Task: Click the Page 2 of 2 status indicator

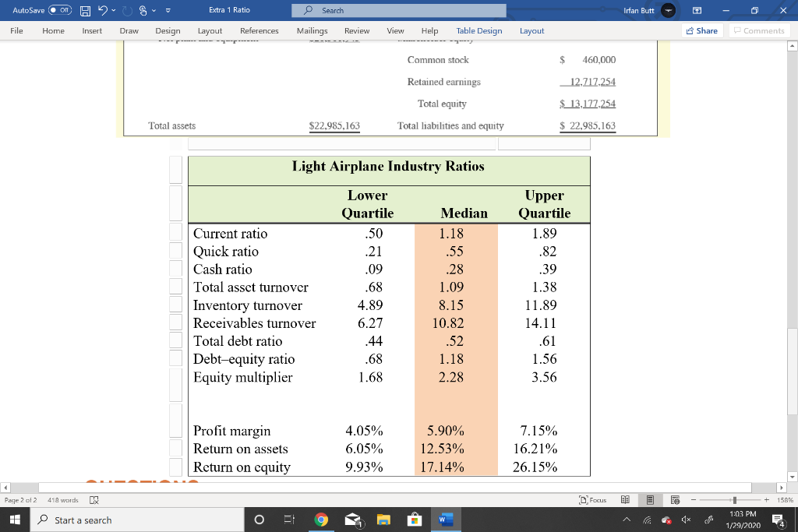Action: point(21,500)
